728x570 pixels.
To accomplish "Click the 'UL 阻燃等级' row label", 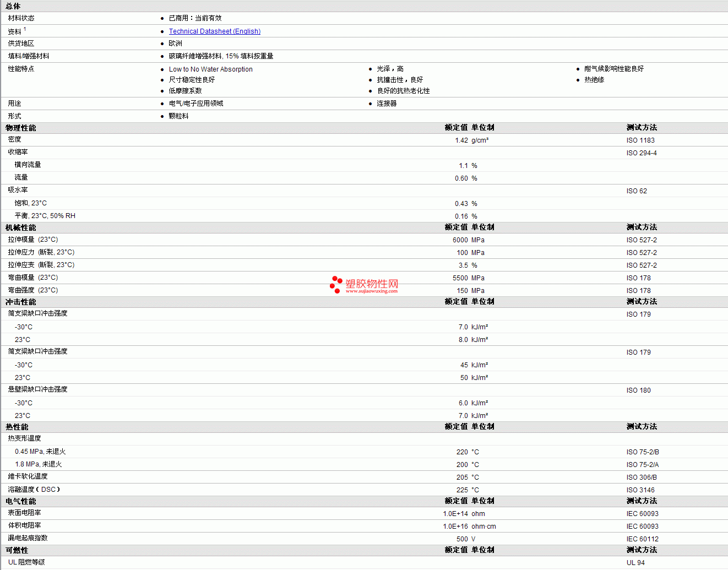I will [x=26, y=562].
